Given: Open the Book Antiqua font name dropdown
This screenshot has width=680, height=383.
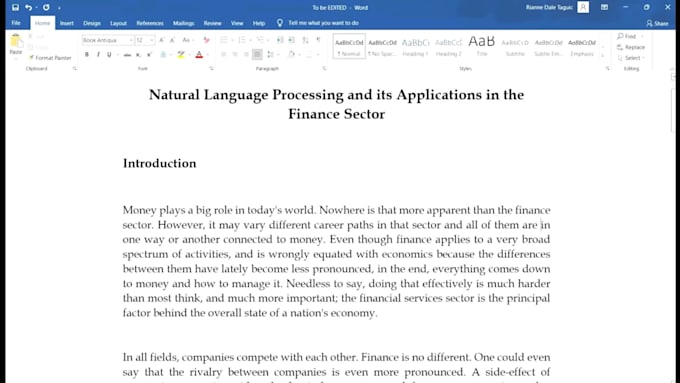Looking at the screenshot, I should point(131,40).
